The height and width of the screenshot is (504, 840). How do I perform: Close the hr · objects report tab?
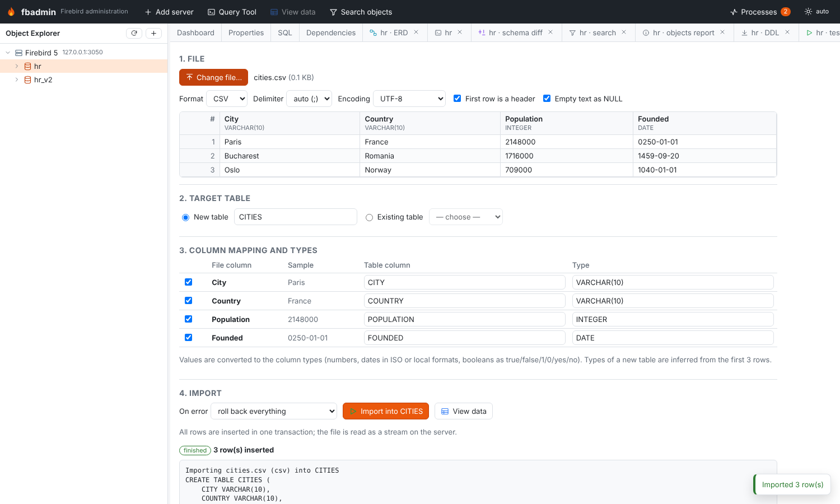[x=722, y=32]
